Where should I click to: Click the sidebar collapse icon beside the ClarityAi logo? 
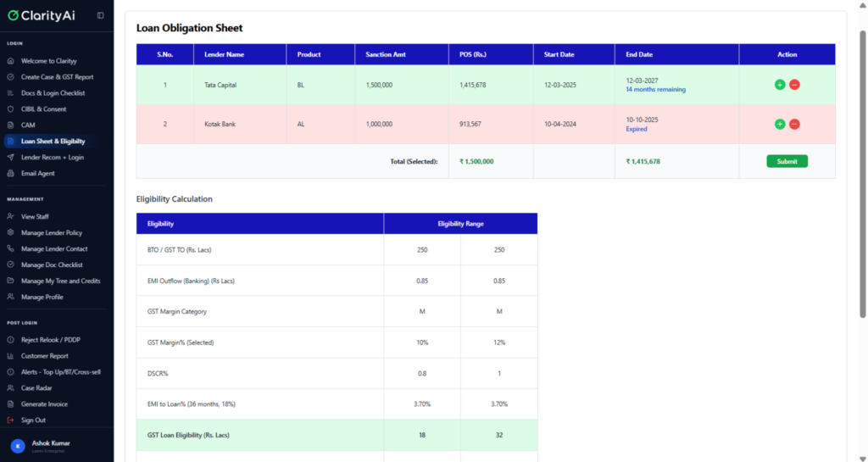101,15
